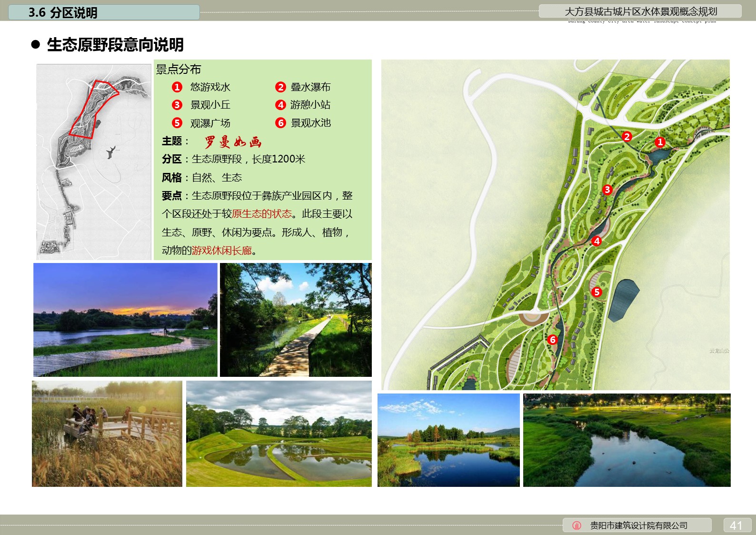Click the red 原生态的状态 text

261,214
